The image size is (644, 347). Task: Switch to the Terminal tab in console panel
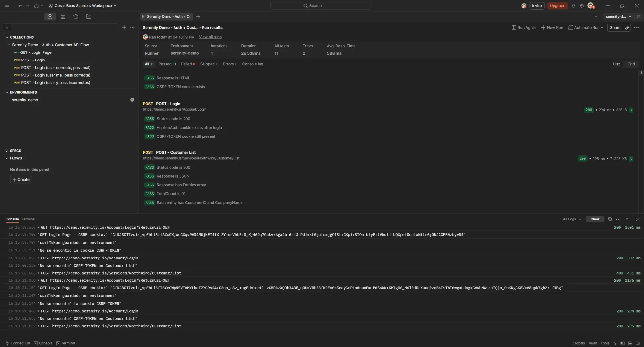click(28, 219)
